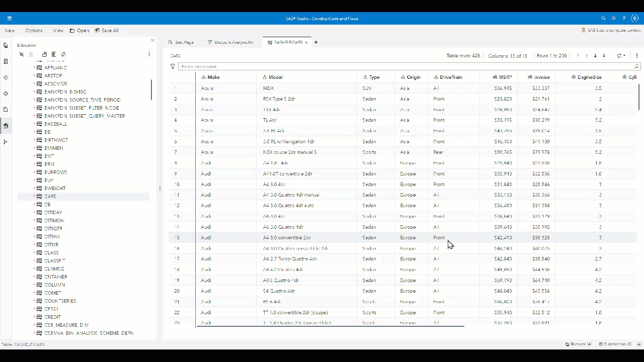Viewport: 644px width, 362px height.
Task: Open the table's more options kebab menu
Action: (637, 56)
